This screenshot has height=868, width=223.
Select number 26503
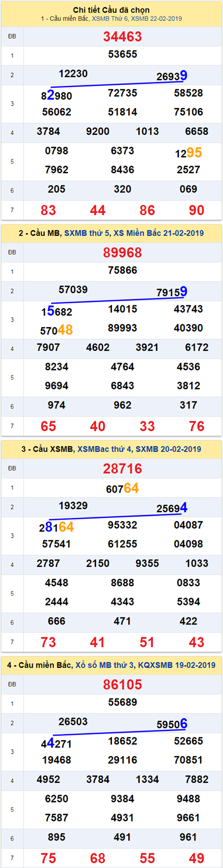[x=73, y=722]
